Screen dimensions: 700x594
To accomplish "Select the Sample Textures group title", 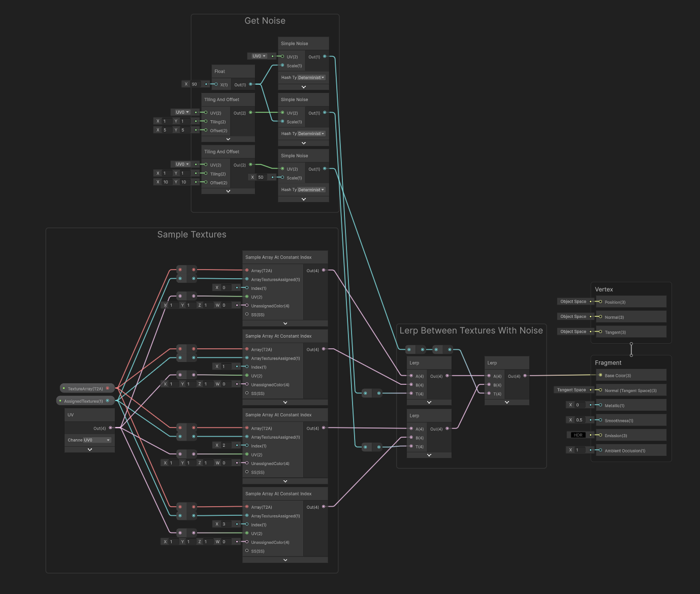I will [x=192, y=235].
